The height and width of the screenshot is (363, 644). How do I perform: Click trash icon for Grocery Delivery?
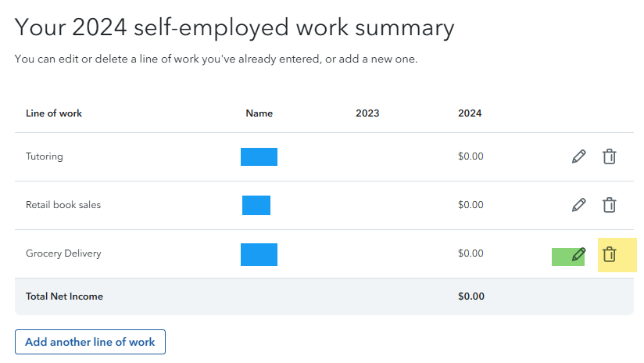pos(610,254)
